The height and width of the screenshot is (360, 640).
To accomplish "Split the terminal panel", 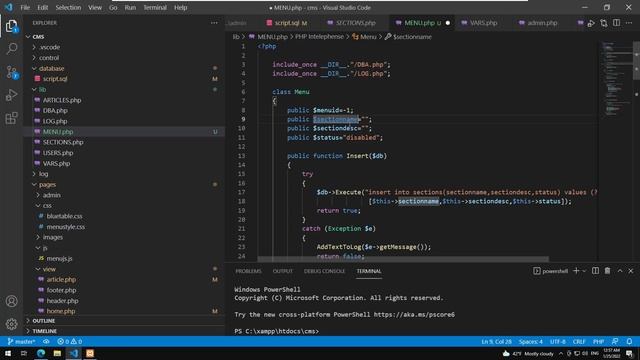I will pos(596,271).
